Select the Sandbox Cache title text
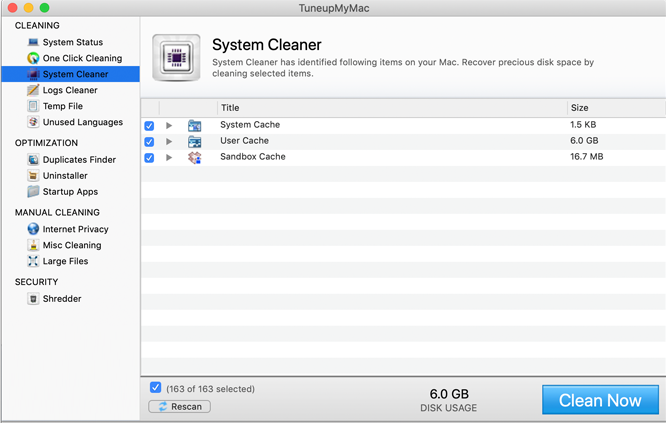The image size is (666, 423). 253,157
